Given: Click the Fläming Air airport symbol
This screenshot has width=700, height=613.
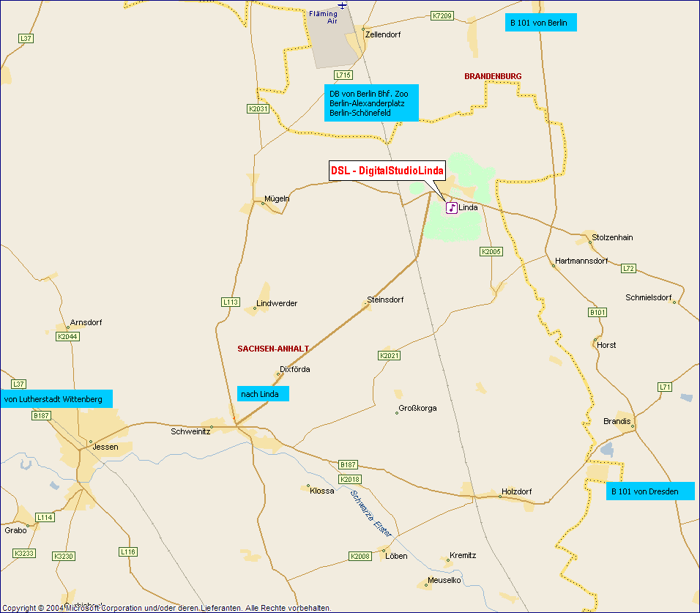Looking at the screenshot, I should click(342, 5).
